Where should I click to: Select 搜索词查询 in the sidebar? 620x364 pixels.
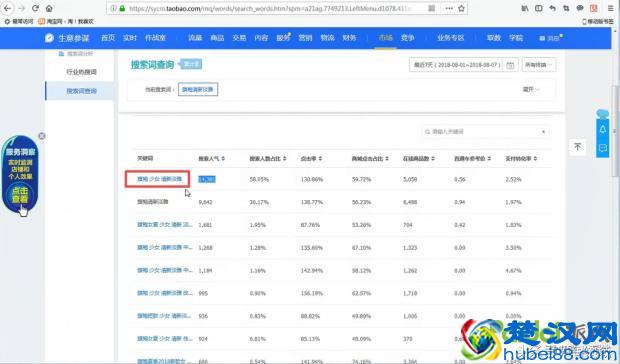(81, 91)
